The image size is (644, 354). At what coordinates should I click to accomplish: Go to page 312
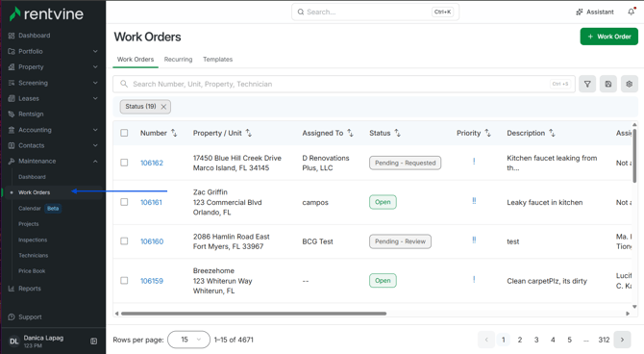(x=604, y=340)
